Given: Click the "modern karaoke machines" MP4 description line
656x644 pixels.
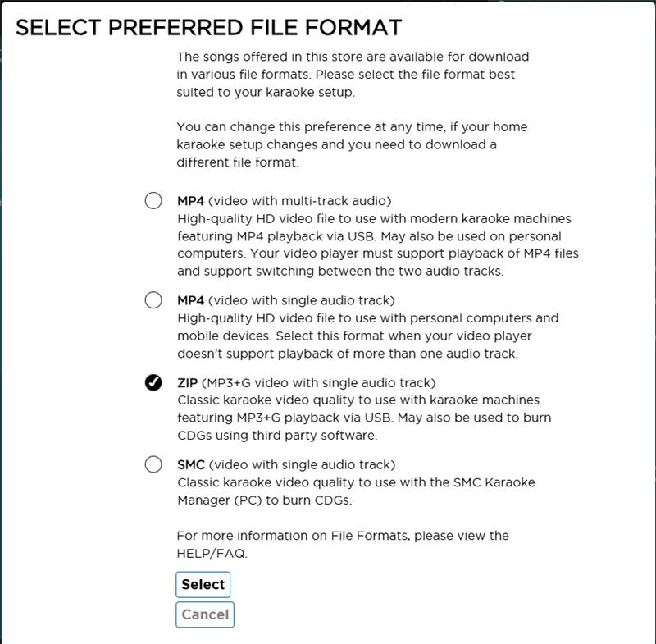Looking at the screenshot, I should tap(374, 218).
